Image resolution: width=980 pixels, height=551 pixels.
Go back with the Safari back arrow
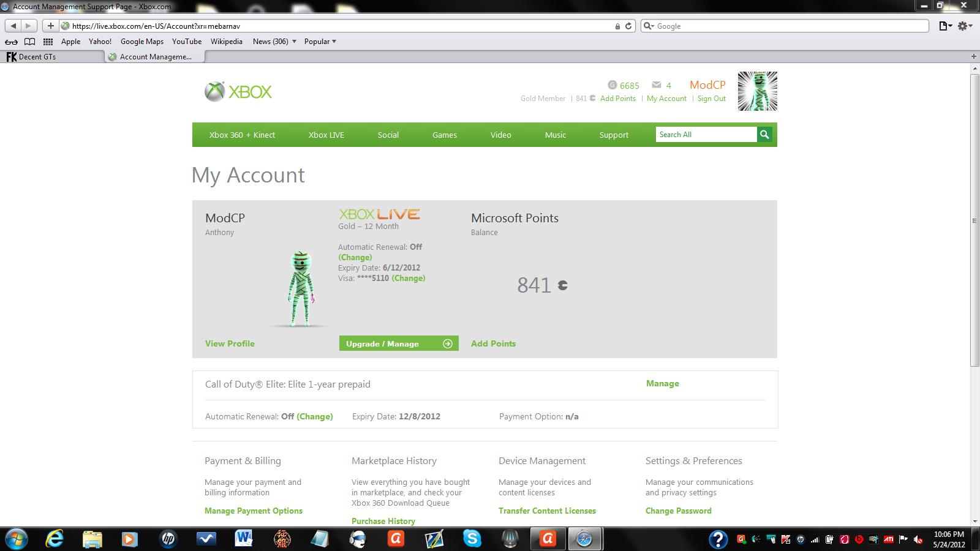13,26
